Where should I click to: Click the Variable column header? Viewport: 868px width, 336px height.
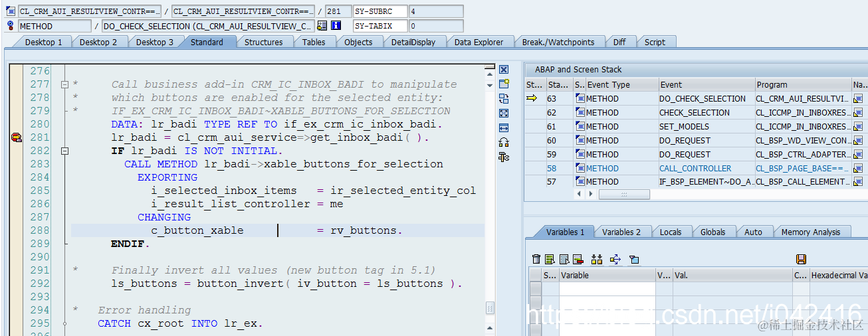click(x=607, y=275)
